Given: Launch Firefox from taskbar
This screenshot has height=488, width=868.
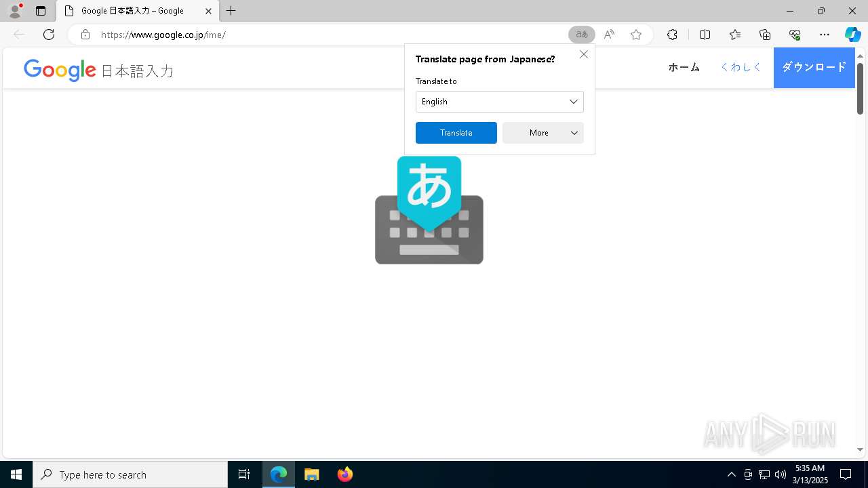Looking at the screenshot, I should (x=345, y=474).
